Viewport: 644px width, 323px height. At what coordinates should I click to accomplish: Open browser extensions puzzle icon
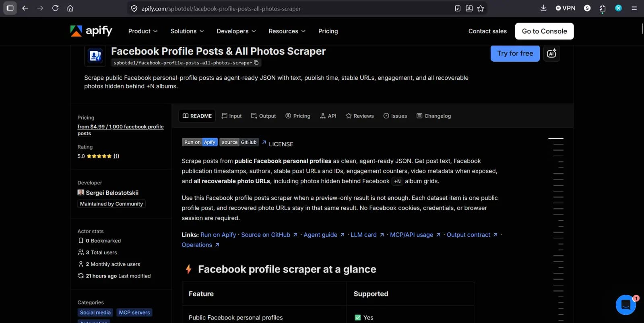pyautogui.click(x=603, y=8)
